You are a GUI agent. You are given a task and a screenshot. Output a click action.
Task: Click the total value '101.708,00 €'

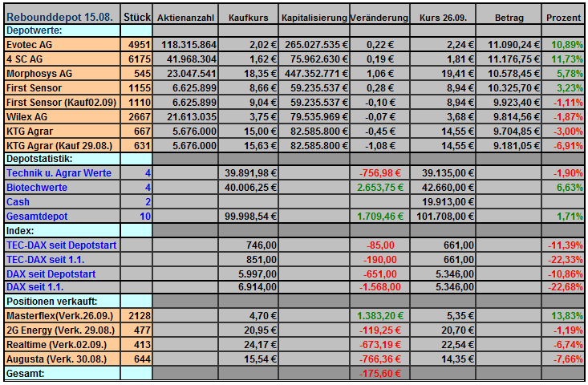pyautogui.click(x=445, y=217)
